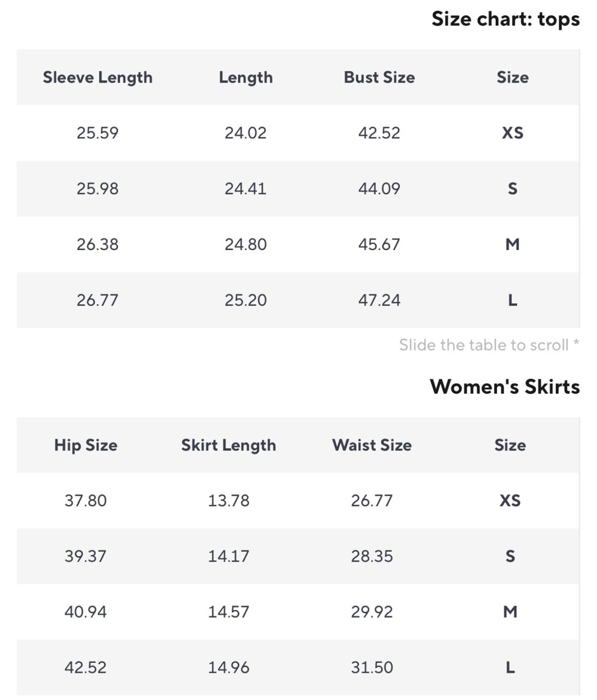Screen dimensions: 597x700
Task: Select the Bust Size column header
Action: [379, 78]
